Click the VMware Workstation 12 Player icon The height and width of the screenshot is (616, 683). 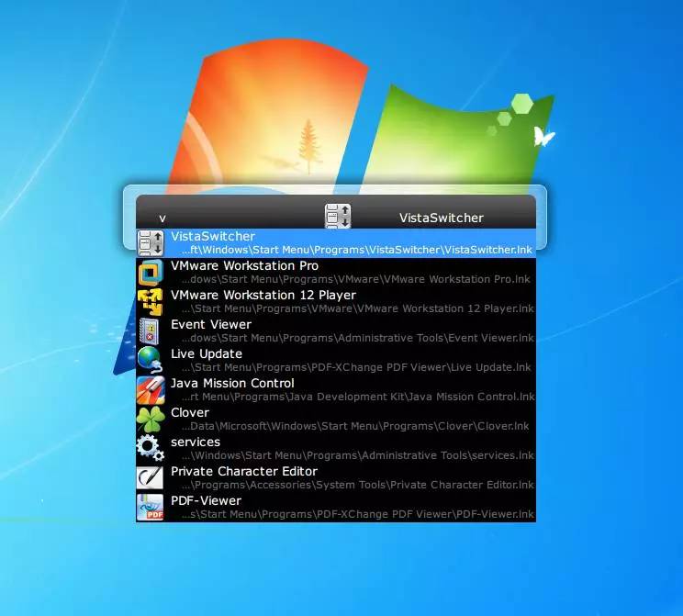pos(151,302)
